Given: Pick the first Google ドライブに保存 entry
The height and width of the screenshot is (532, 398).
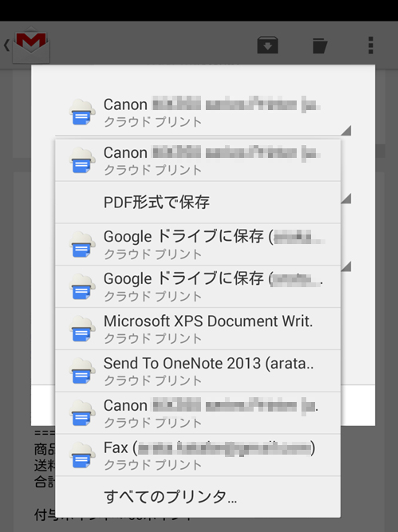Looking at the screenshot, I should click(x=198, y=245).
